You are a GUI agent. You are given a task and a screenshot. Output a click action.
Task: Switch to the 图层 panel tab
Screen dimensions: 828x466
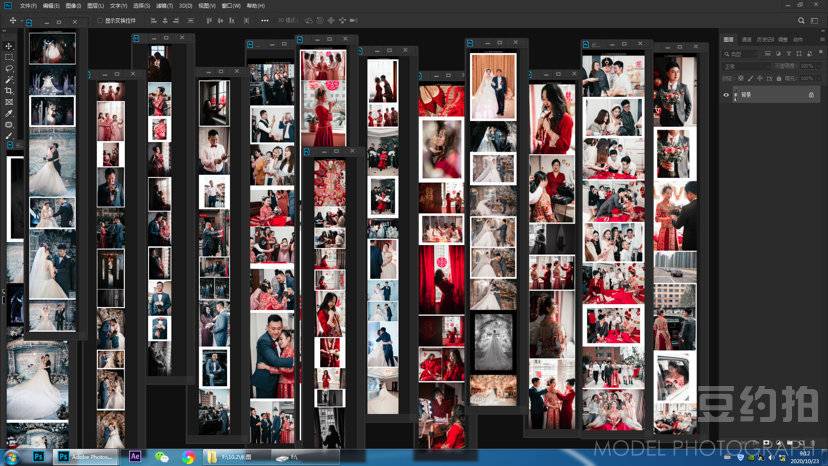[x=728, y=40]
